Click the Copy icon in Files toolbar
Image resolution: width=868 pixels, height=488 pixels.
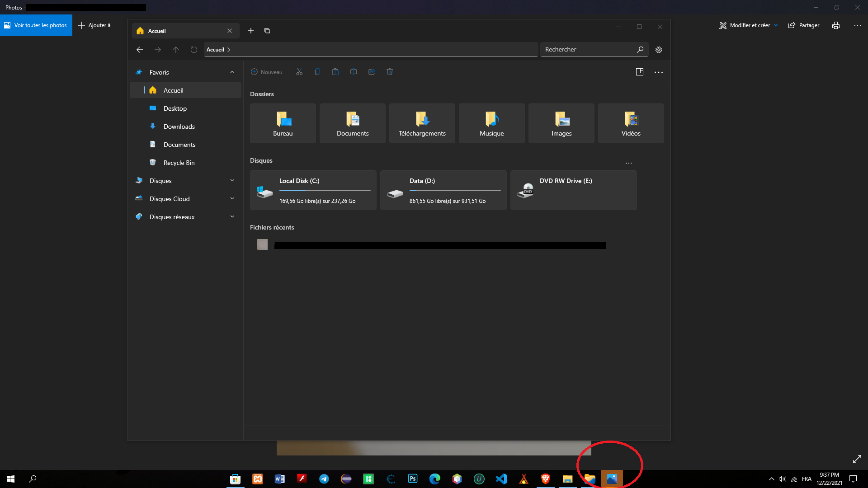pyautogui.click(x=317, y=72)
